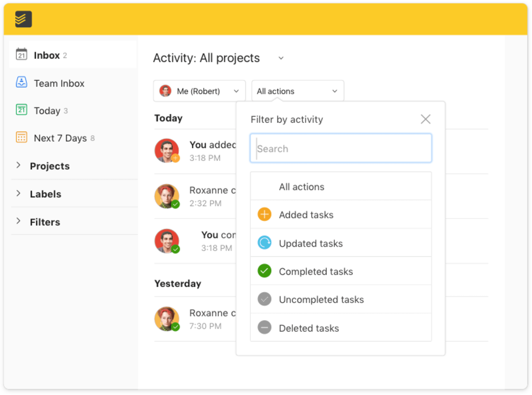This screenshot has height=395, width=532.
Task: Click the Labels section label
Action: coord(46,194)
